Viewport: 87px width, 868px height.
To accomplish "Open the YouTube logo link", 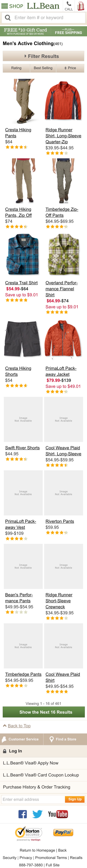I will pos(58,814).
